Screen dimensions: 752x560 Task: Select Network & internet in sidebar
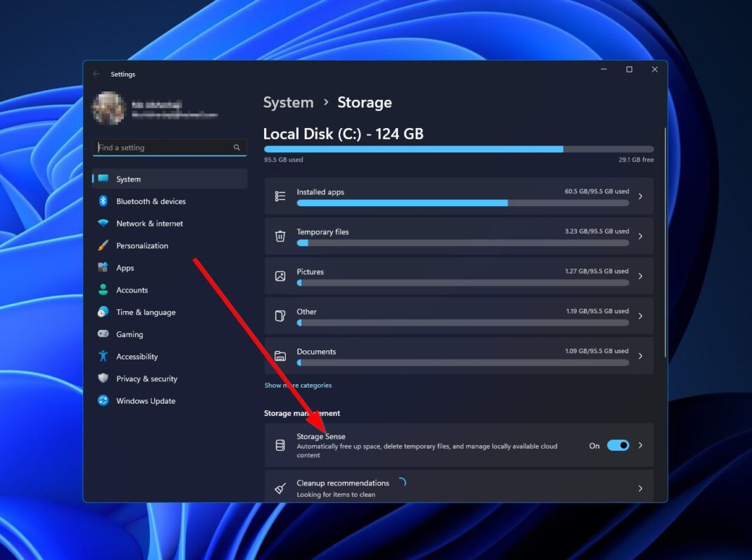click(x=149, y=223)
